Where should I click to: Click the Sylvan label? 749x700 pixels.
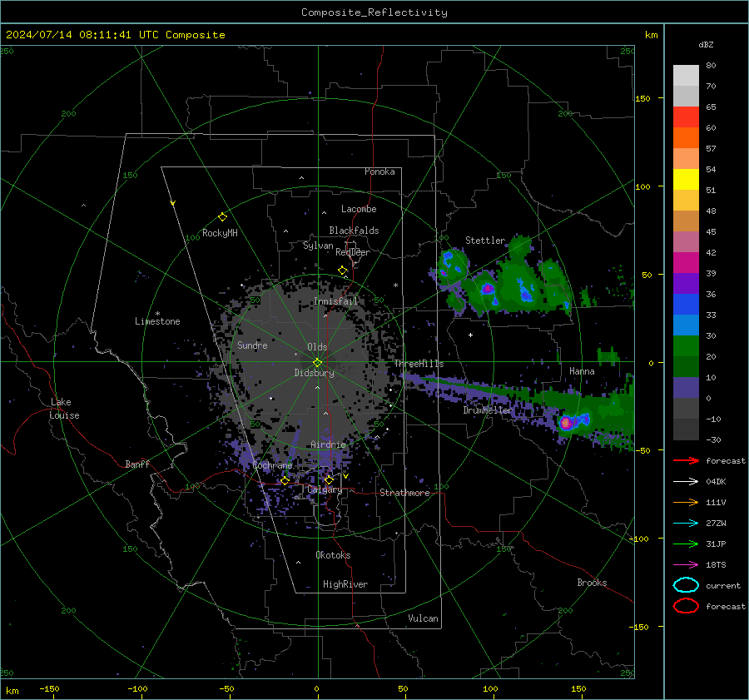tap(318, 246)
